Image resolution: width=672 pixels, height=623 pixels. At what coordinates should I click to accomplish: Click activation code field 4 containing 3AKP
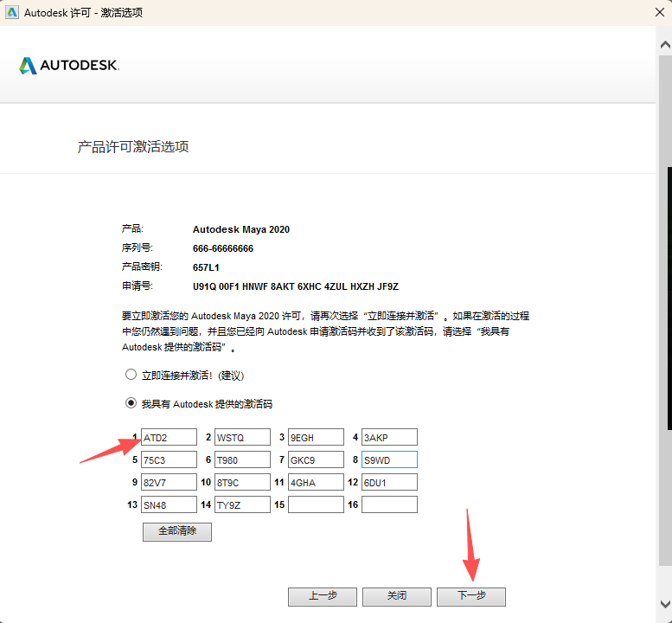pyautogui.click(x=389, y=437)
